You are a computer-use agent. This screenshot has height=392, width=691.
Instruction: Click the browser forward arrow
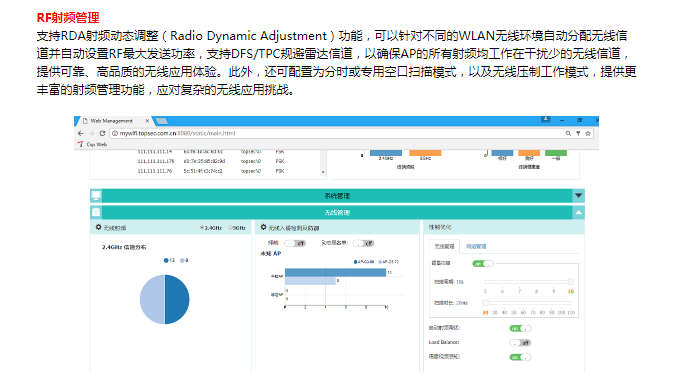click(x=91, y=133)
